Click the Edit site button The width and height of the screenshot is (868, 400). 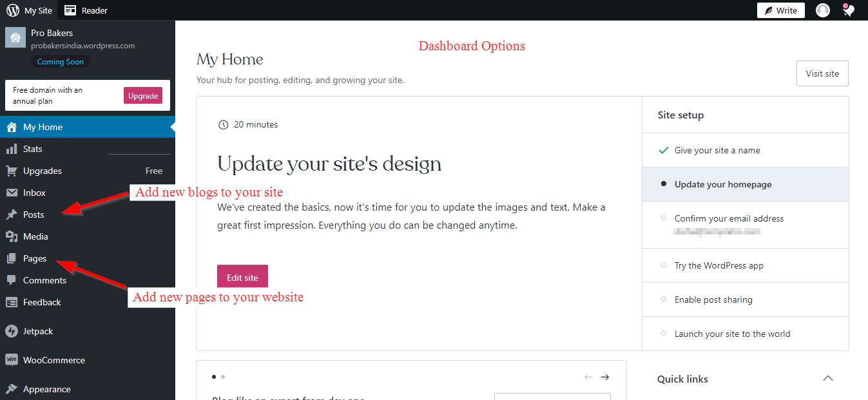242,277
